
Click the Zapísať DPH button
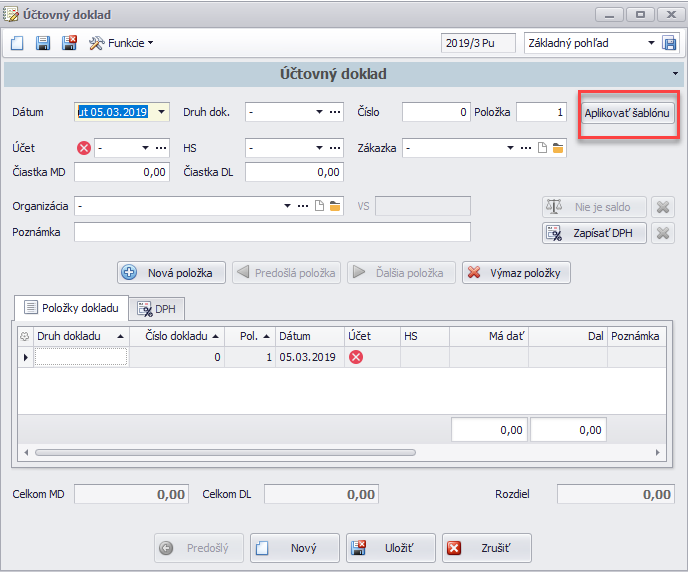pos(594,233)
